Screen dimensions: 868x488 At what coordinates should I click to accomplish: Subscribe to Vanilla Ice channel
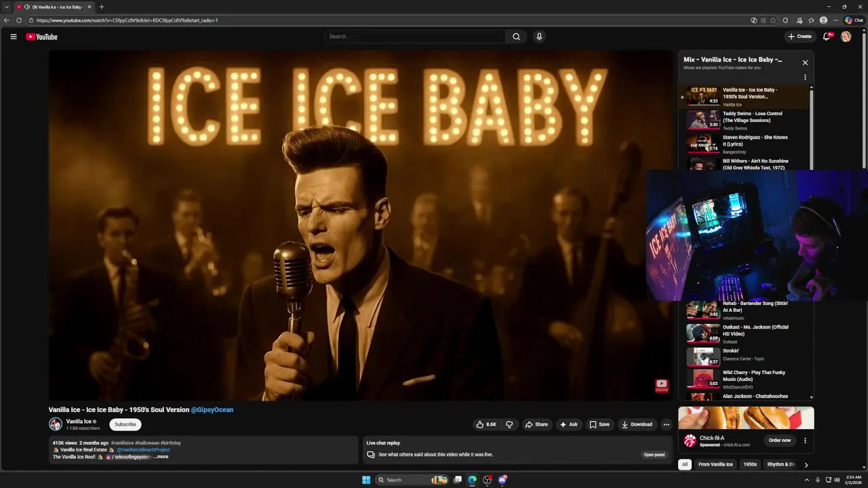125,424
